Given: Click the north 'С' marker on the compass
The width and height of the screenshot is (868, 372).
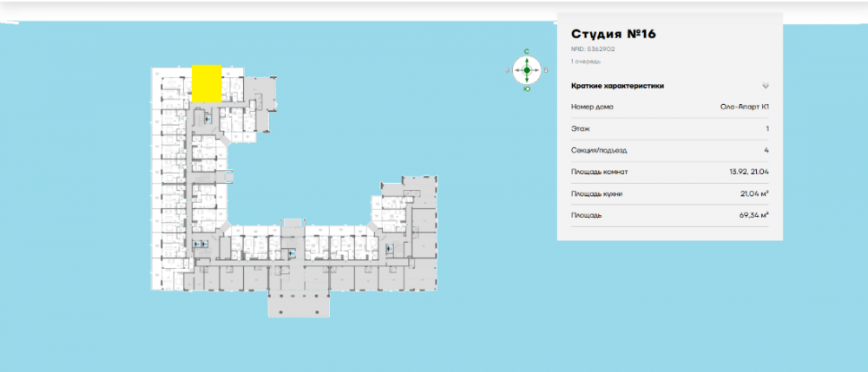Looking at the screenshot, I should (x=527, y=52).
